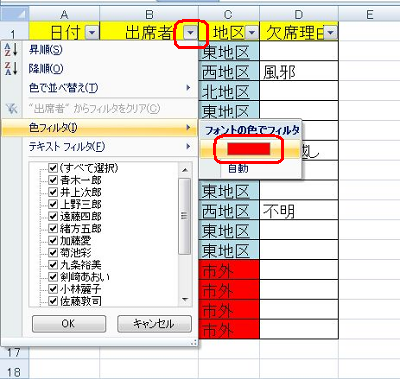Image resolution: width=400 pixels, height=379 pixels.
Task: Uncheck 上野三郎 in the filter list
Action: tap(53, 204)
